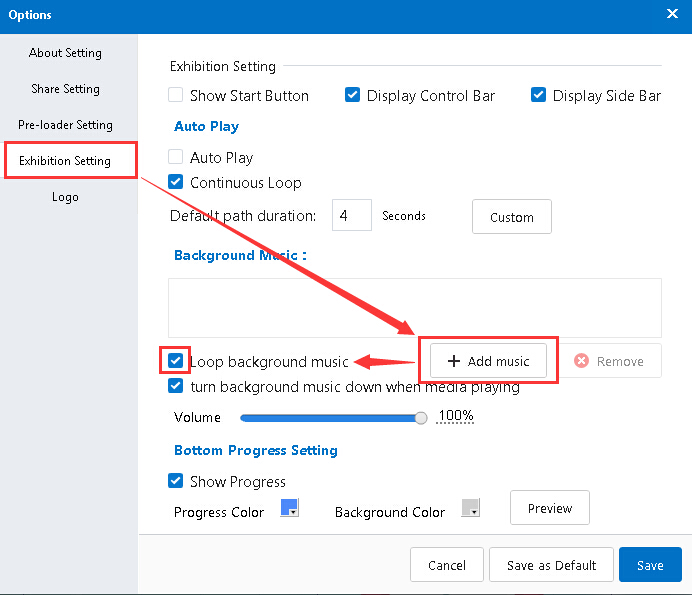Click the background music list box
Image resolution: width=692 pixels, height=595 pixels.
[415, 308]
